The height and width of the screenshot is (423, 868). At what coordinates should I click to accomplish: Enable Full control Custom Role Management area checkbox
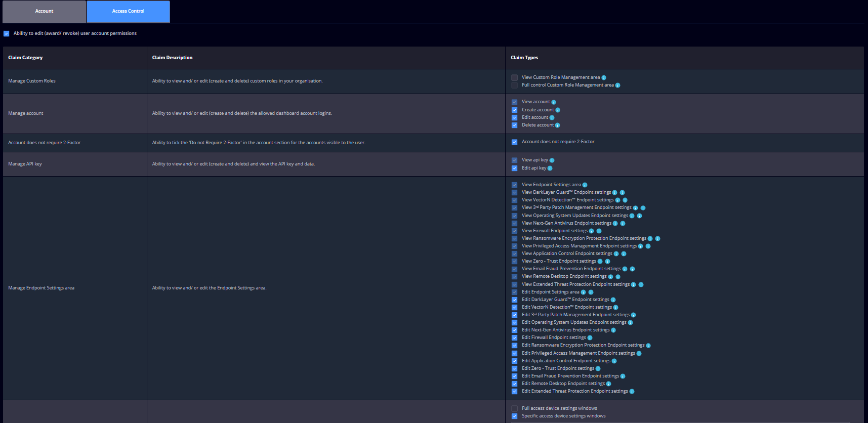coord(514,86)
